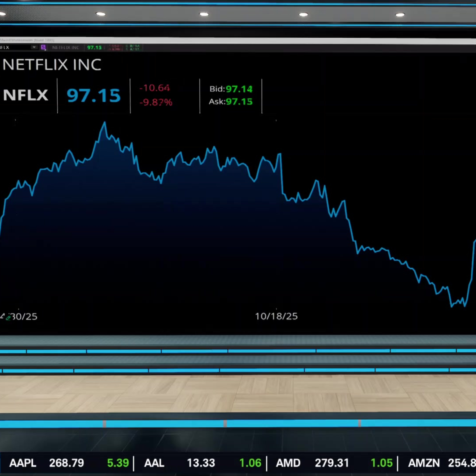476x476 pixels.
Task: Click the AAPL change 5.39
Action: pos(118,463)
